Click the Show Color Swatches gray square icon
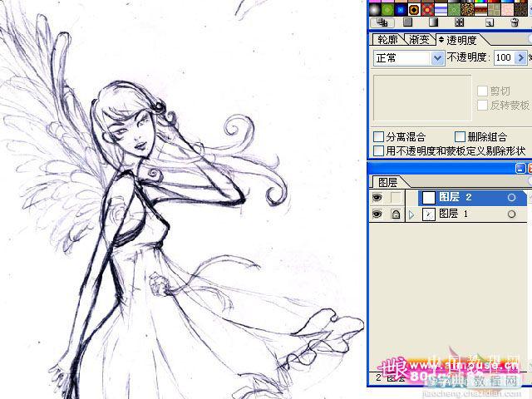 click(407, 22)
